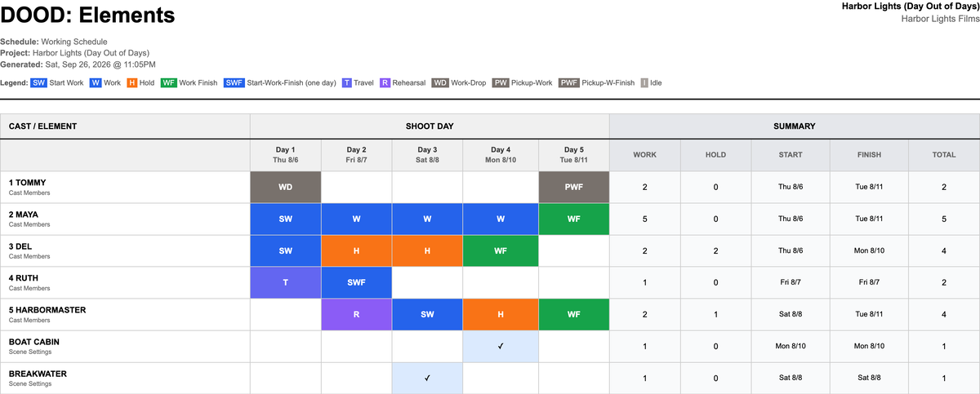Click Del's FINISH value Mon 8/10
Image resolution: width=980 pixels, height=394 pixels.
(x=869, y=250)
